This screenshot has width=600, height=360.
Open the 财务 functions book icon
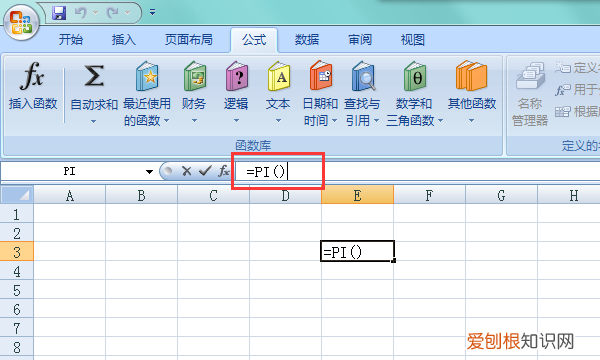(195, 76)
